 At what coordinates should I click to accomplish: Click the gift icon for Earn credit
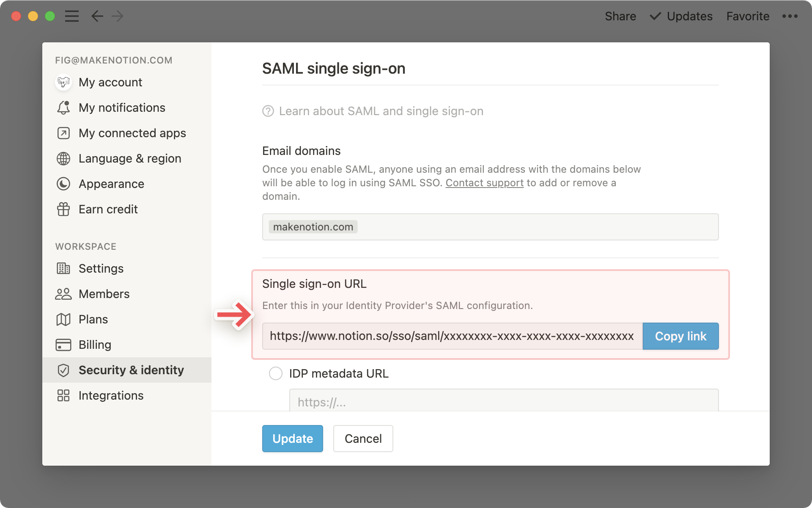pyautogui.click(x=63, y=209)
